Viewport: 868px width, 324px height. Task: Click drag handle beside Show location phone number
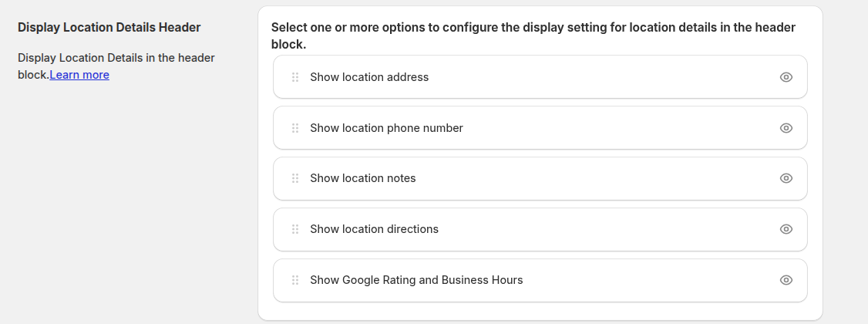(295, 128)
